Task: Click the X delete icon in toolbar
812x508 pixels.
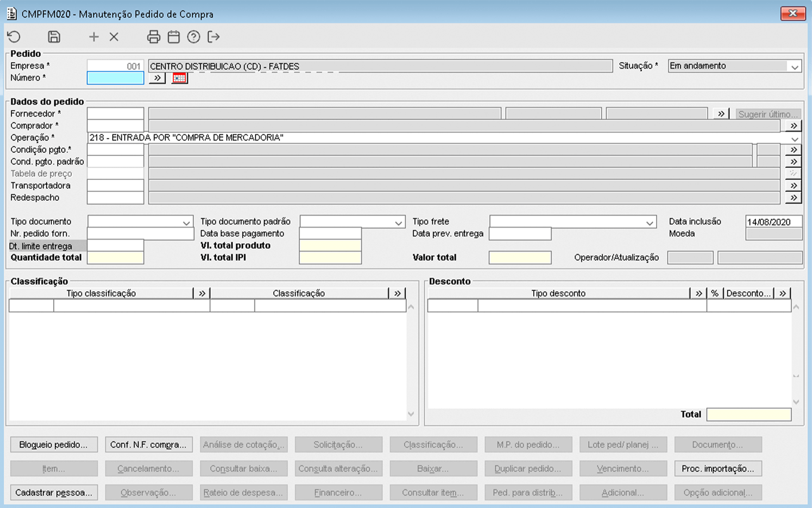Action: pyautogui.click(x=114, y=37)
